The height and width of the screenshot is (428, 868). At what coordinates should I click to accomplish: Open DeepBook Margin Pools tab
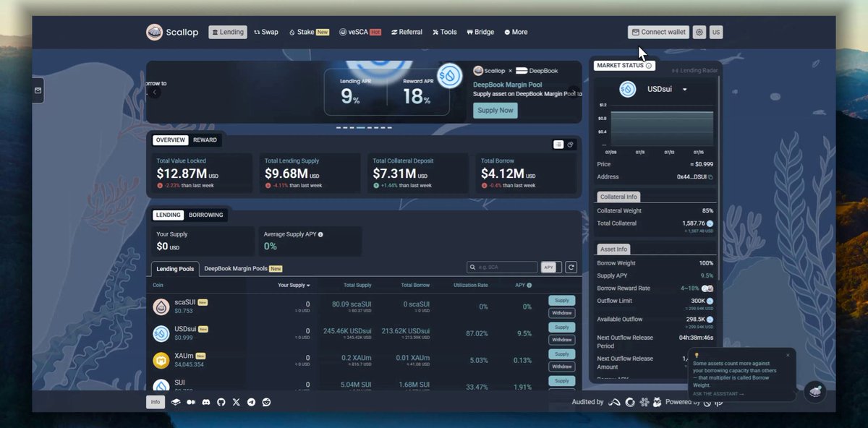[243, 269]
